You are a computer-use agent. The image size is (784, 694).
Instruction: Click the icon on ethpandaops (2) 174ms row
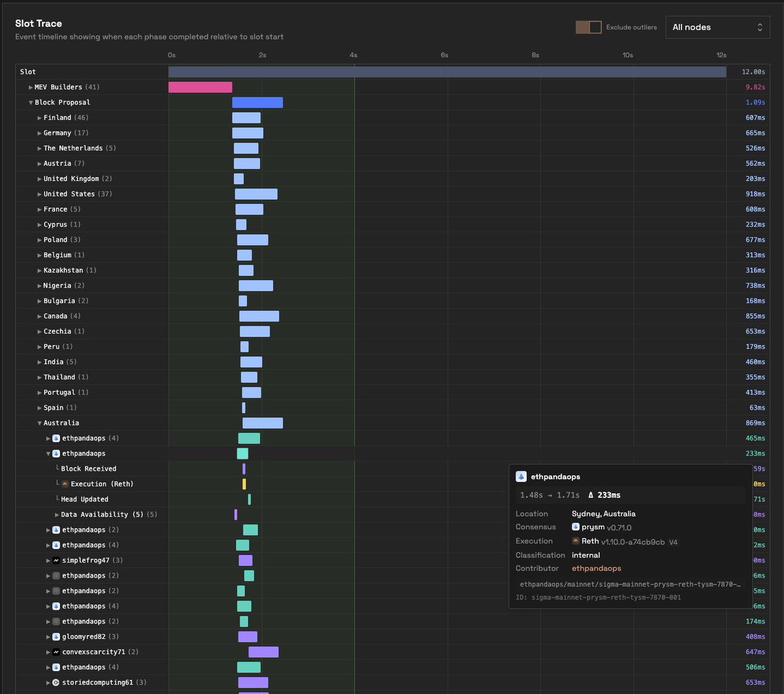pyautogui.click(x=56, y=621)
